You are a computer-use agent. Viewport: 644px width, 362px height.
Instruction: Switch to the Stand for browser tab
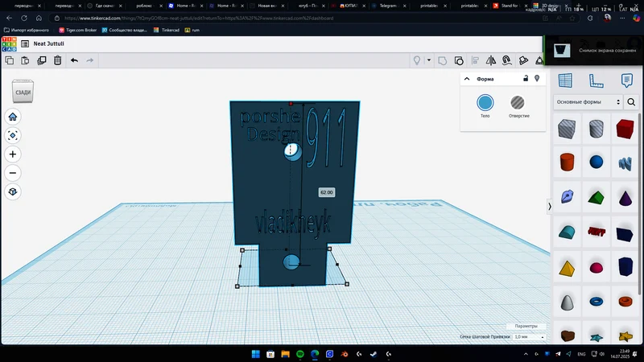[510, 6]
